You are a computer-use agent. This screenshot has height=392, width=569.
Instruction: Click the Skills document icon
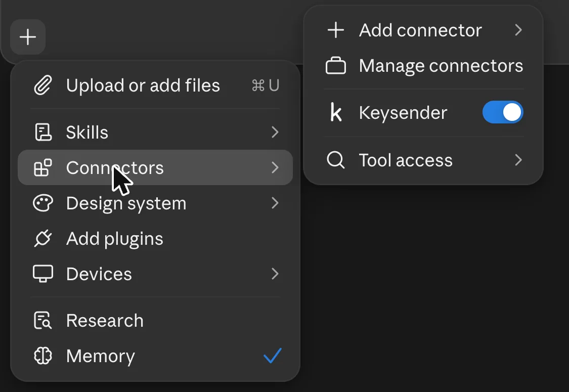click(x=43, y=132)
